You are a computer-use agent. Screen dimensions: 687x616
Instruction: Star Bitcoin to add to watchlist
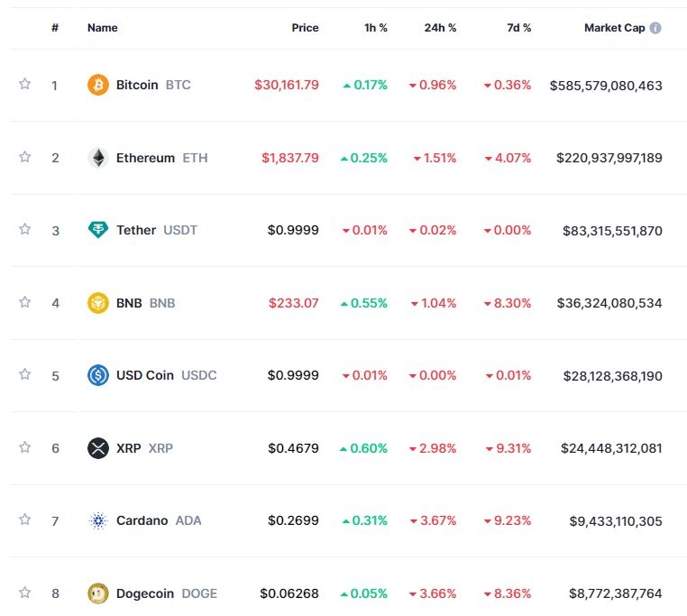coord(25,84)
